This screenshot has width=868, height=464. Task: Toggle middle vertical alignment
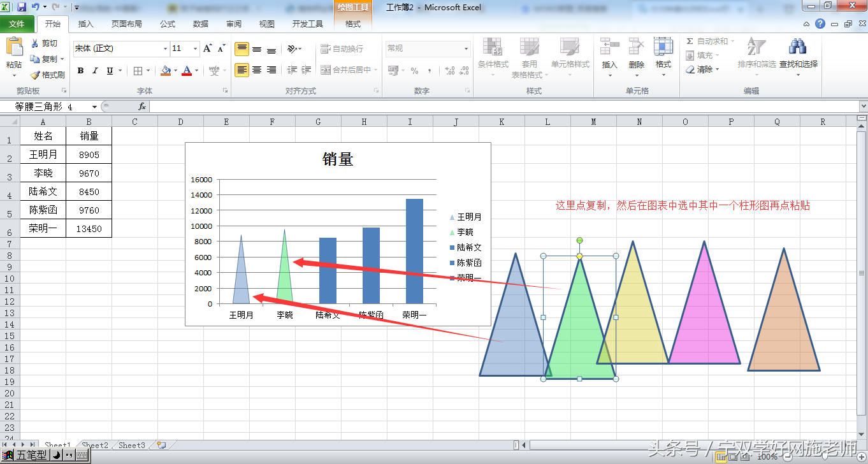(x=257, y=49)
